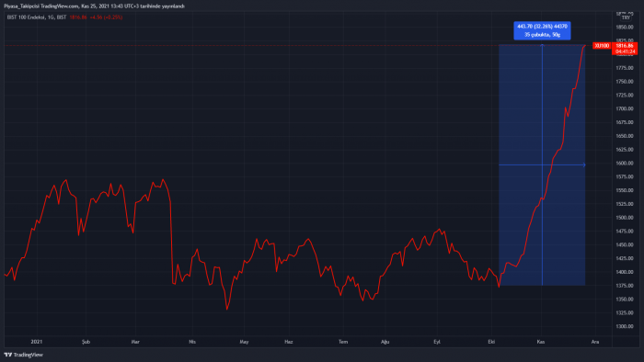Click the 1400.00 price axis label
This screenshot has width=644, height=362.
(x=625, y=272)
